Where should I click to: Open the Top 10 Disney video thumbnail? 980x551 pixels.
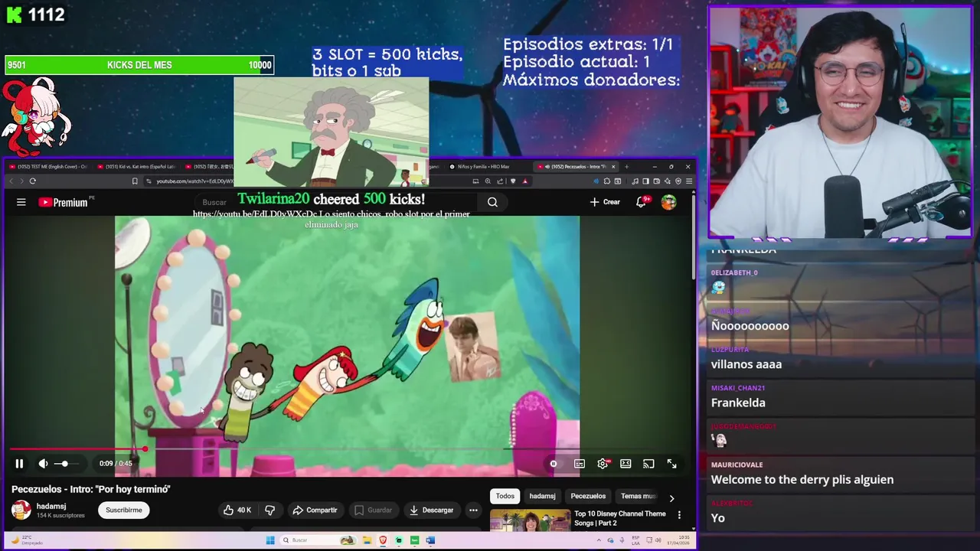(x=530, y=520)
